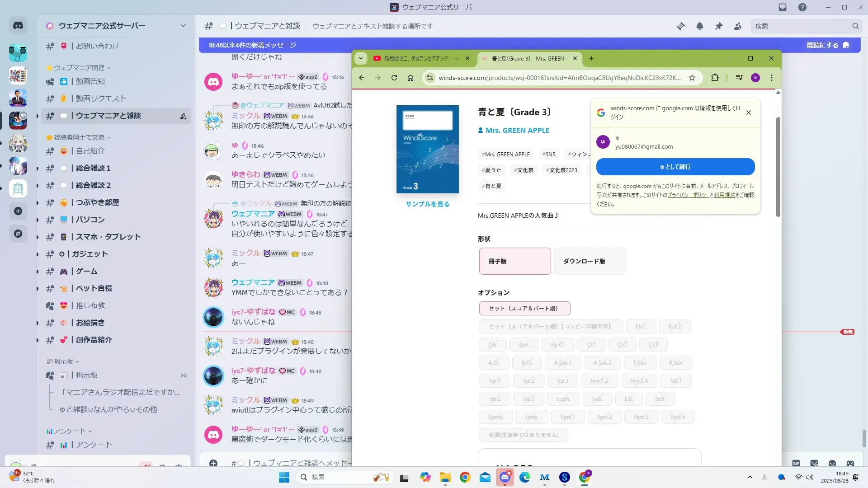Select the ダウンロード版 format option
The width and height of the screenshot is (868, 488).
pos(589,261)
